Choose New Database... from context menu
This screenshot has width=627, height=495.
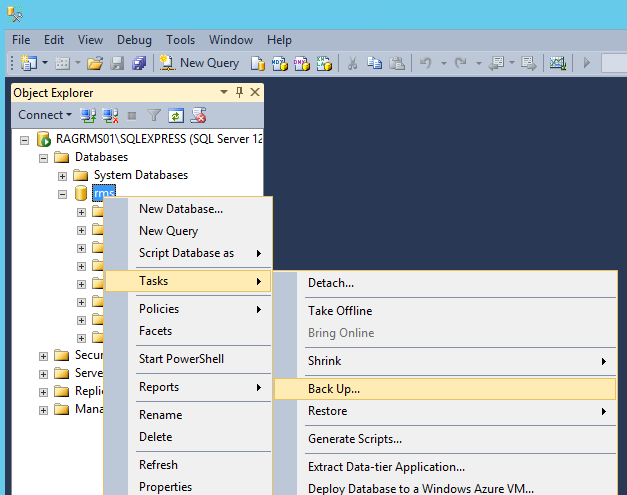tap(188, 209)
